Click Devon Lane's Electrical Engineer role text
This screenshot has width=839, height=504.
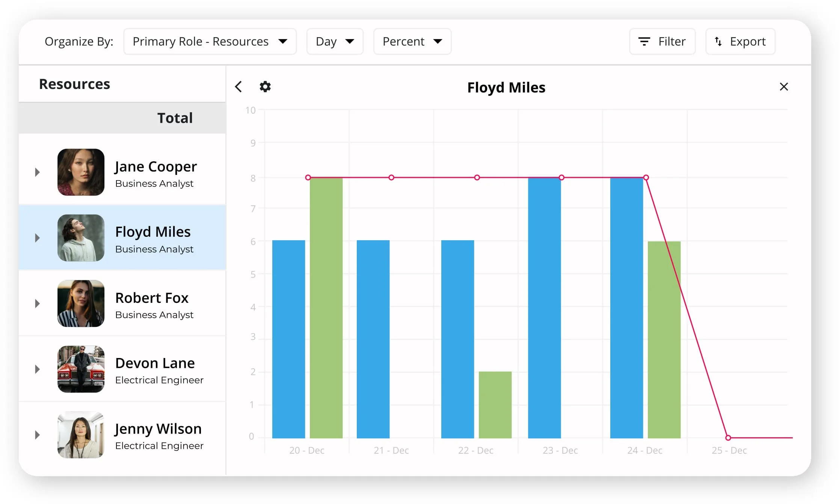159,380
